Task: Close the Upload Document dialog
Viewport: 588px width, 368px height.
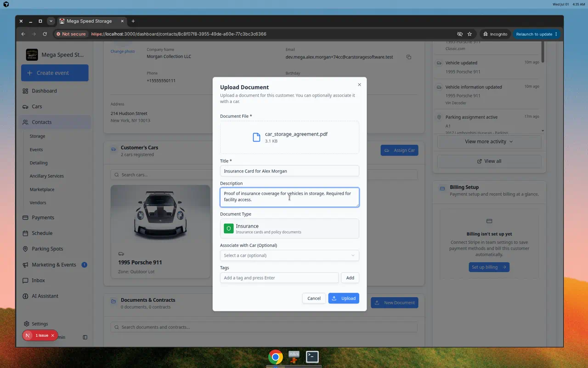Action: (x=359, y=85)
